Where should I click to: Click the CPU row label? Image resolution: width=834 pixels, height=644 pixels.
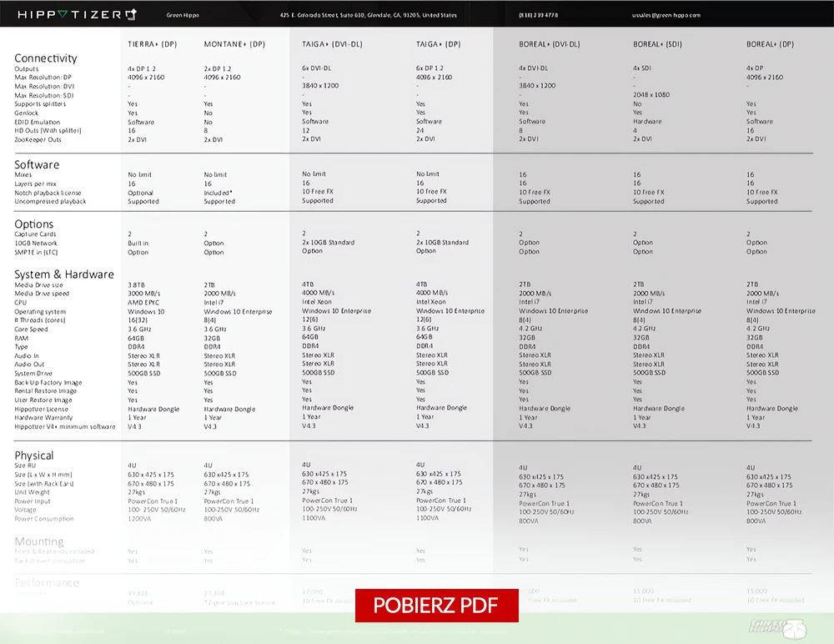tap(21, 302)
